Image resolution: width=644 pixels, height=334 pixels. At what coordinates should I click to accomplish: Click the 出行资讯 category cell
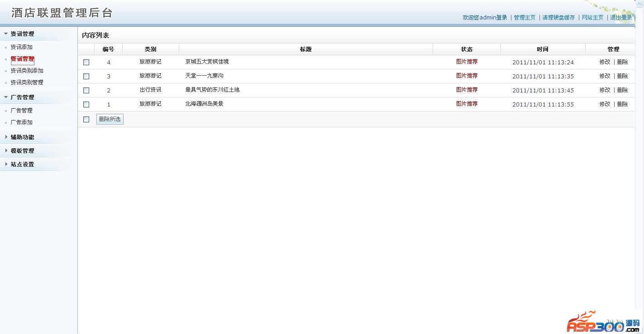[151, 90]
